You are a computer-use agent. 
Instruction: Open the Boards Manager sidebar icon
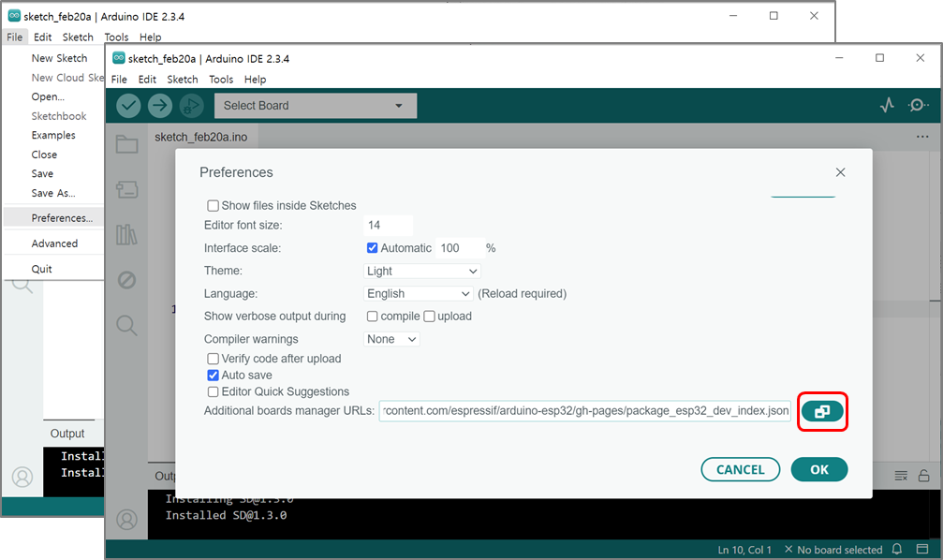click(127, 189)
